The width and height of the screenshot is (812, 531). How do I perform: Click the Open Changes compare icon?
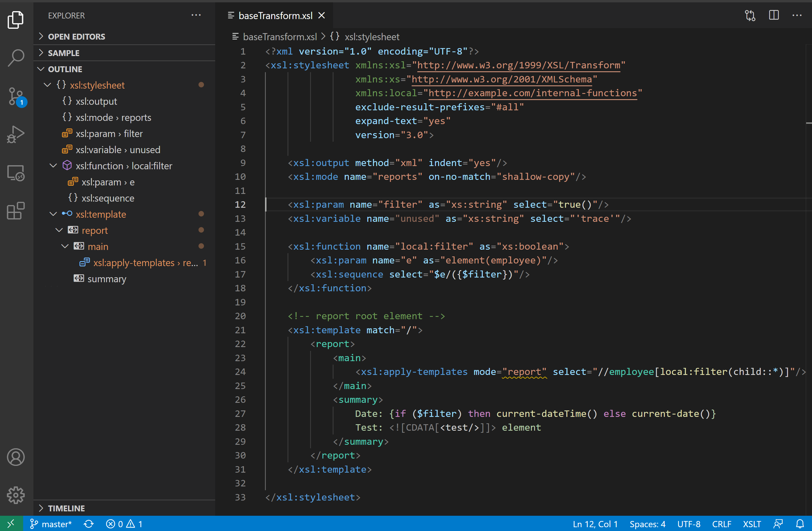tap(750, 15)
